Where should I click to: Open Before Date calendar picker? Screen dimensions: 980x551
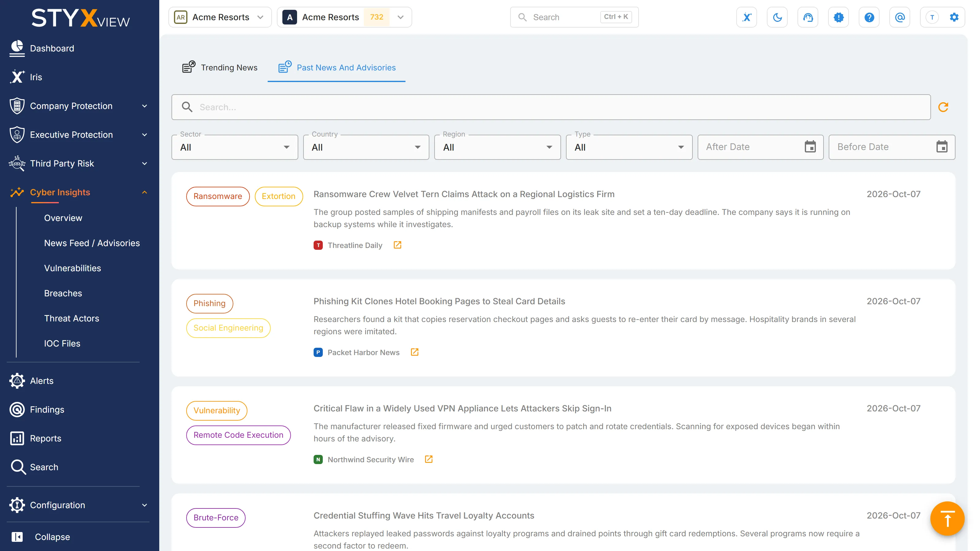[942, 147]
